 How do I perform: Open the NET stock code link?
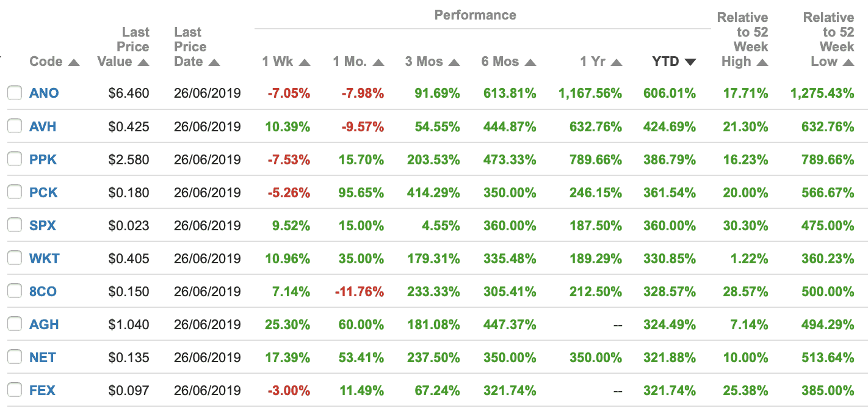click(x=43, y=357)
